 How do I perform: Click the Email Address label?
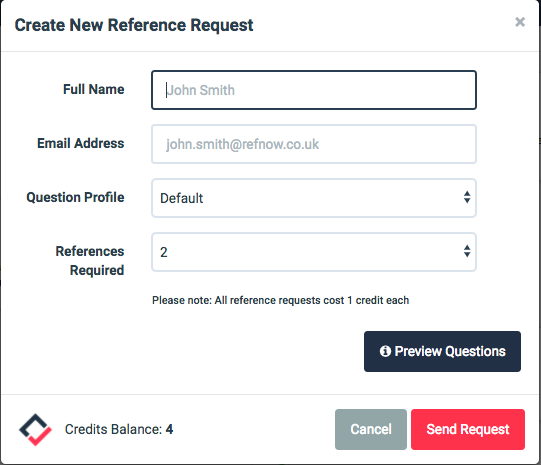pyautogui.click(x=81, y=143)
